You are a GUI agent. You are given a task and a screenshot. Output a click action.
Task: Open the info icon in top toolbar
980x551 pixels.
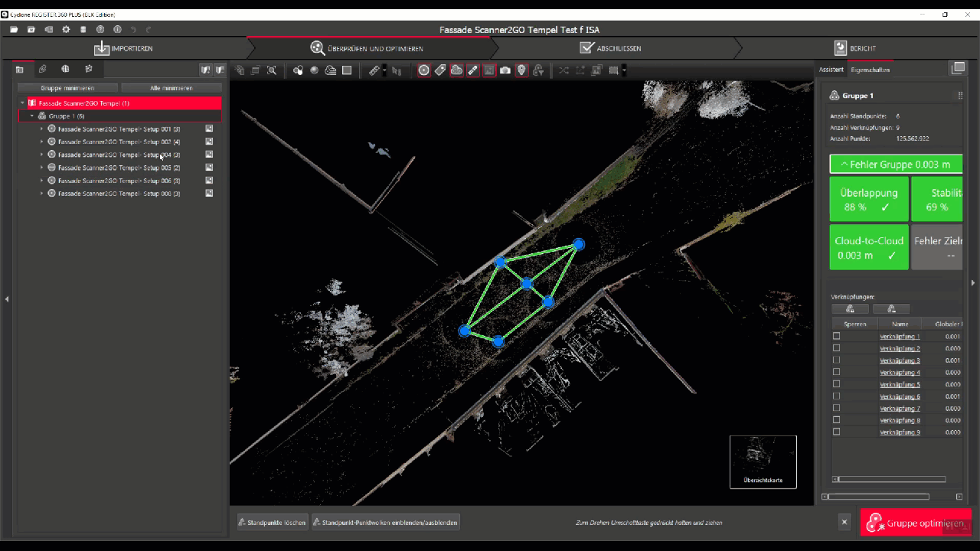click(x=117, y=30)
